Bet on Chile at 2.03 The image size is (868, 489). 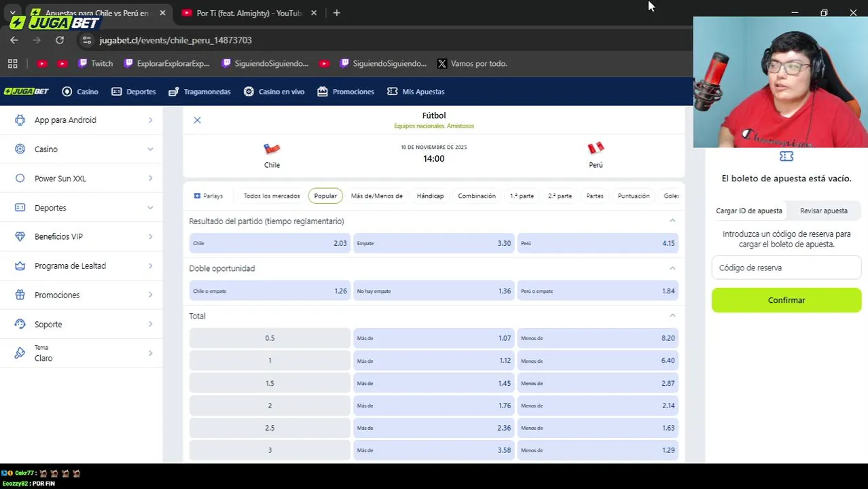click(270, 243)
